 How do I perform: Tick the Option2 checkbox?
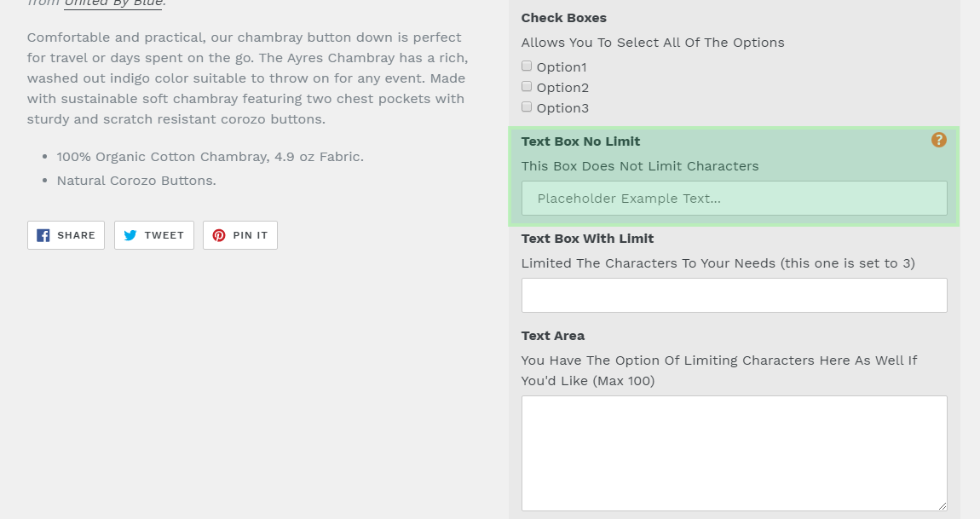click(527, 86)
